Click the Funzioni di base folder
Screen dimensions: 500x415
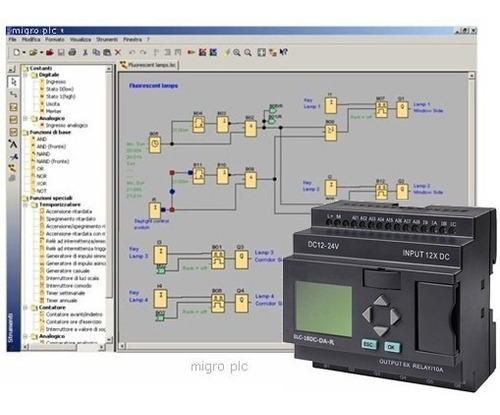point(50,133)
